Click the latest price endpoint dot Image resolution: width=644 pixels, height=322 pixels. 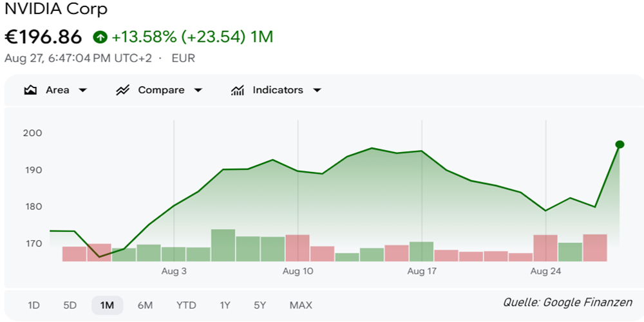pos(620,144)
